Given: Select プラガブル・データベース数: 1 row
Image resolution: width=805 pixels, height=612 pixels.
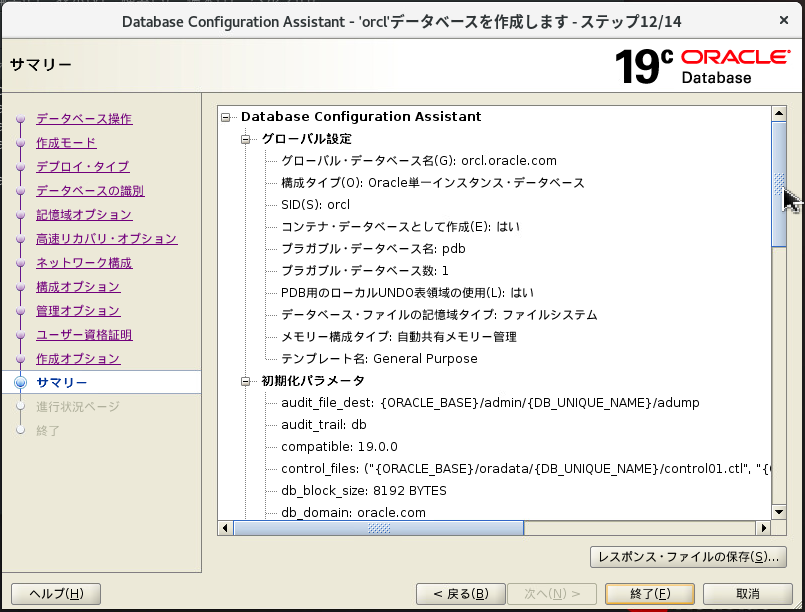Looking at the screenshot, I should 365,271.
